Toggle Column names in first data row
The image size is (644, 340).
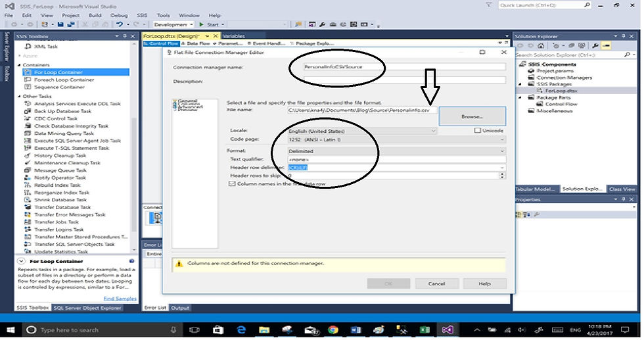[x=232, y=183]
